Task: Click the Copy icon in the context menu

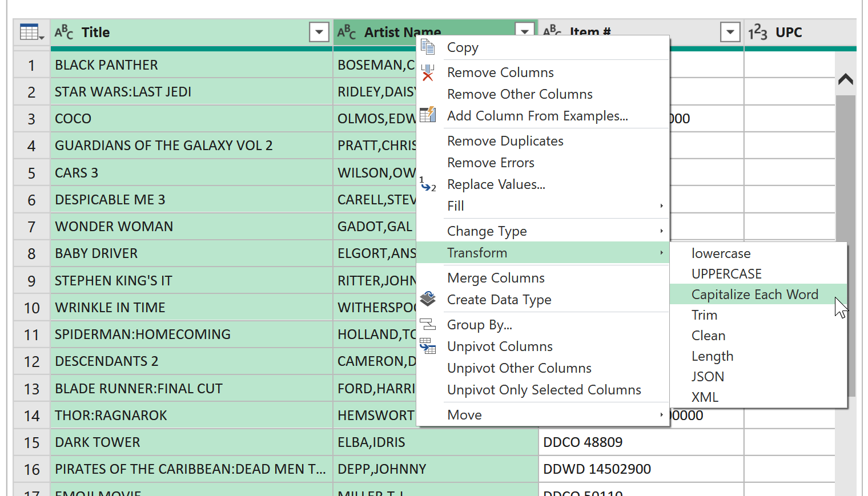Action: [x=428, y=47]
